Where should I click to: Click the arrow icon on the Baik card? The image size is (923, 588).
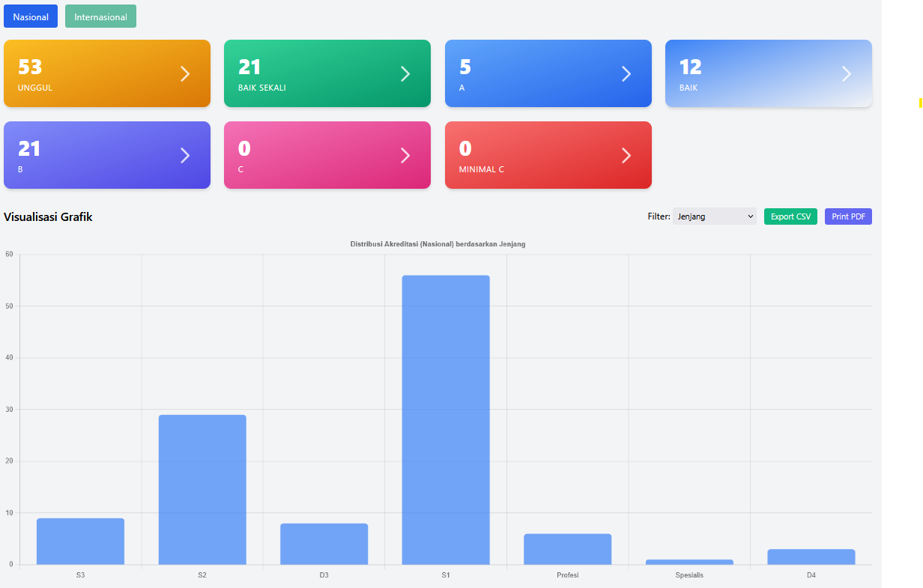tap(847, 73)
